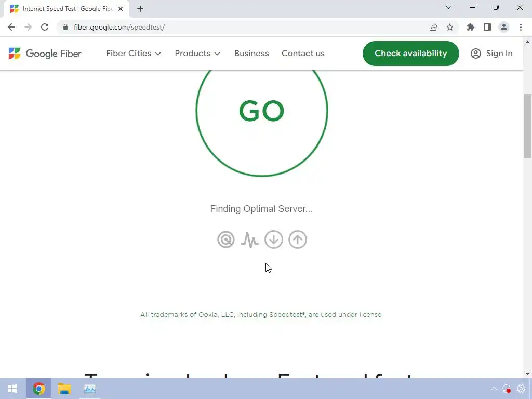
Task: Click the ping latency waveform icon
Action: 250,240
